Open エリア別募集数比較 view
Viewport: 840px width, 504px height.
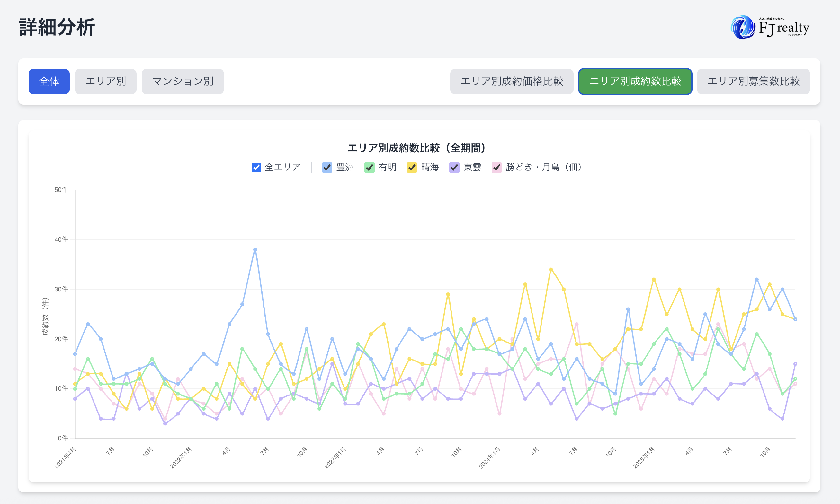point(753,82)
